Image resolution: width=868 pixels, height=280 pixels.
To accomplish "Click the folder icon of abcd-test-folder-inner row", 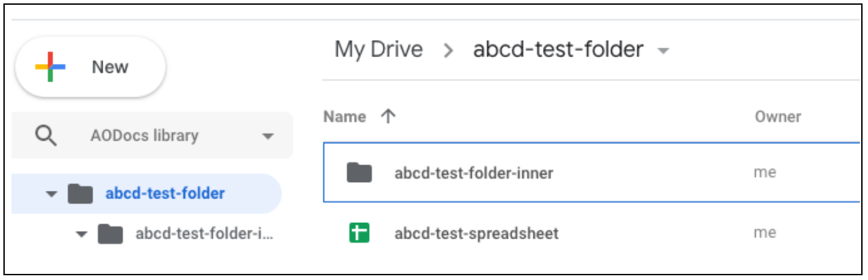I will pyautogui.click(x=358, y=173).
